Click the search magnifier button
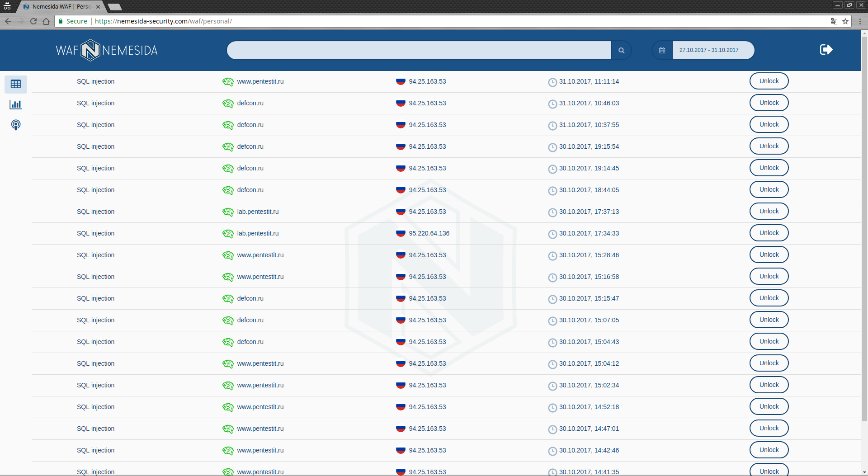Viewport: 868px width, 476px height. pos(622,50)
